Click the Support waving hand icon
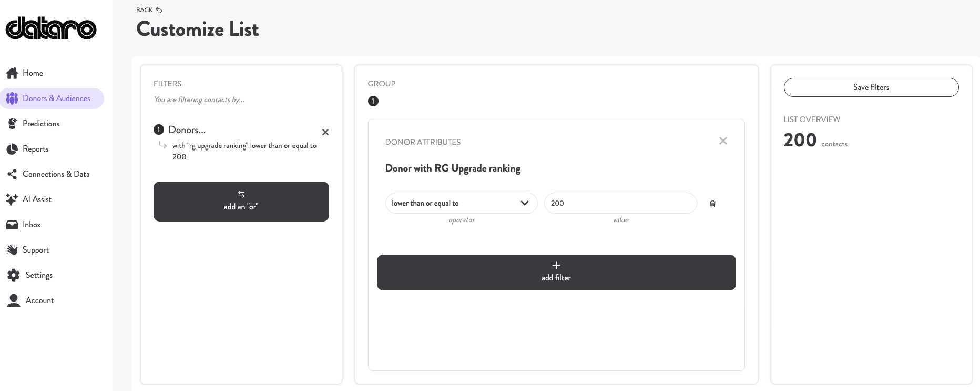 click(12, 250)
